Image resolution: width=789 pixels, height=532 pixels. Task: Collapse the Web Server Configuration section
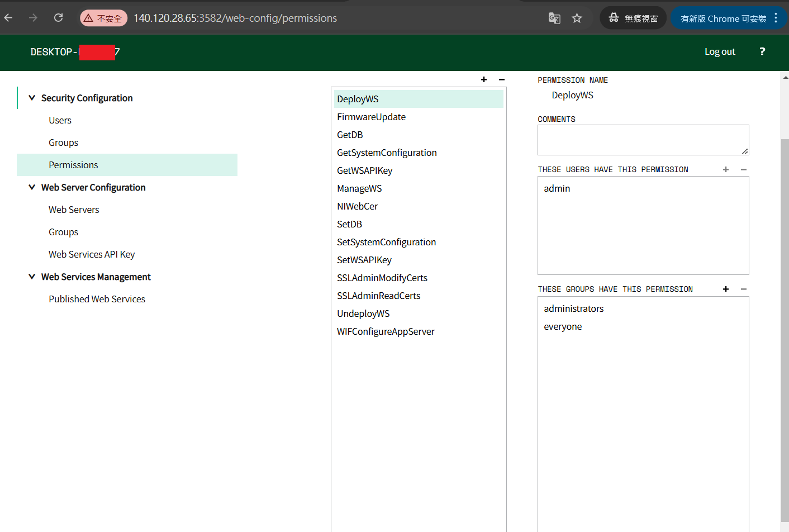(x=32, y=187)
